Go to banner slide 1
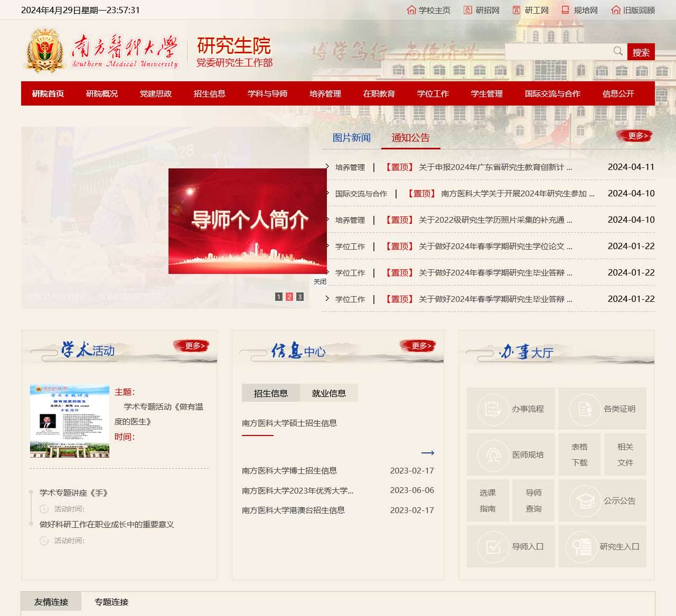 pyautogui.click(x=279, y=297)
